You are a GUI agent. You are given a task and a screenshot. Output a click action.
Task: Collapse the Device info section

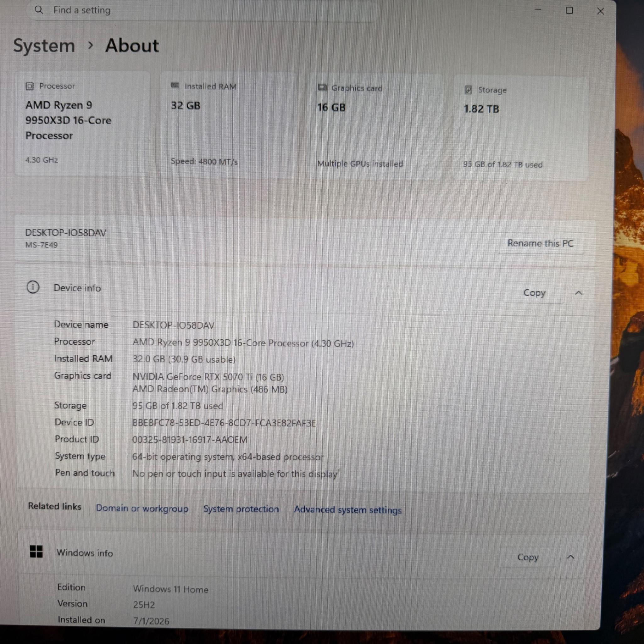coord(579,293)
